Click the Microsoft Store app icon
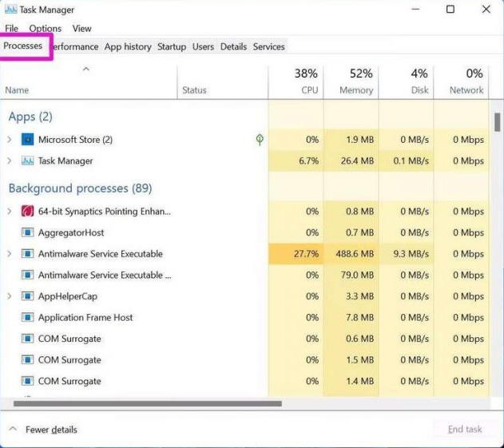Image resolution: width=504 pixels, height=448 pixels. click(x=27, y=140)
